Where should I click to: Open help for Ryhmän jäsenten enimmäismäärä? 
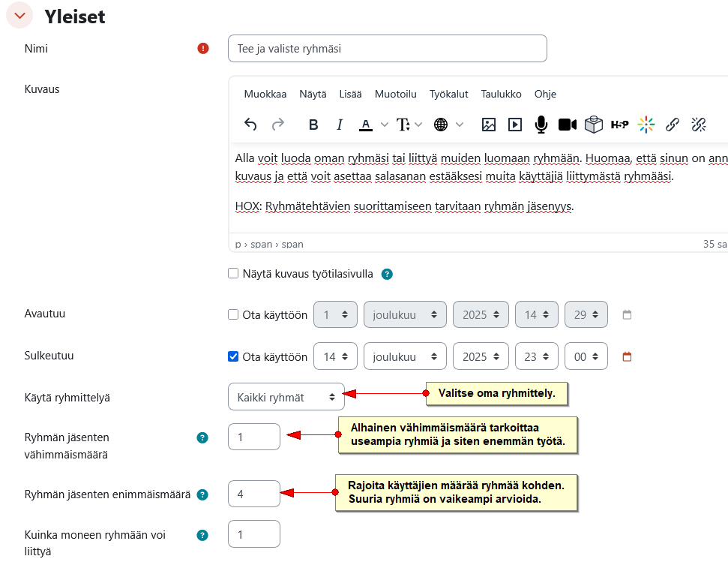point(202,494)
